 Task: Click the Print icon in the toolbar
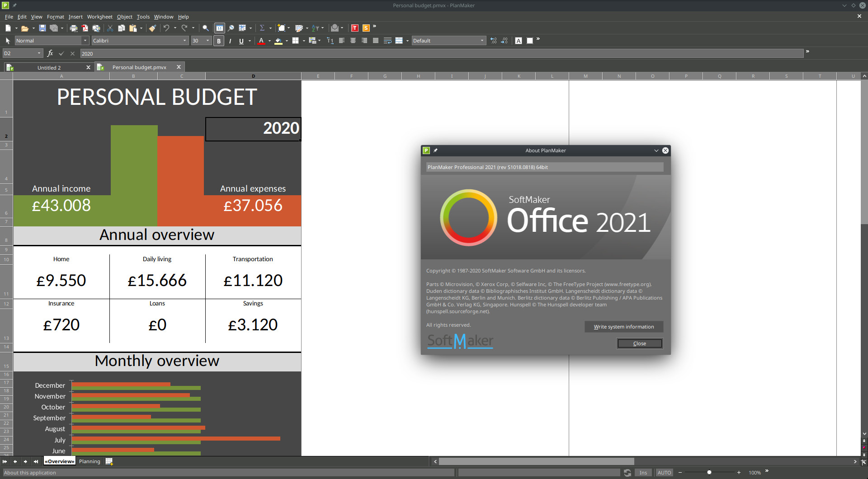coord(74,28)
